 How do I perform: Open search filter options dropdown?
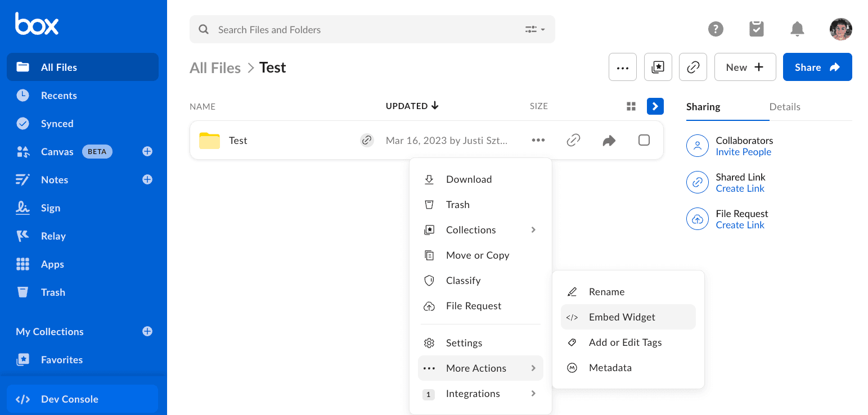coord(535,30)
